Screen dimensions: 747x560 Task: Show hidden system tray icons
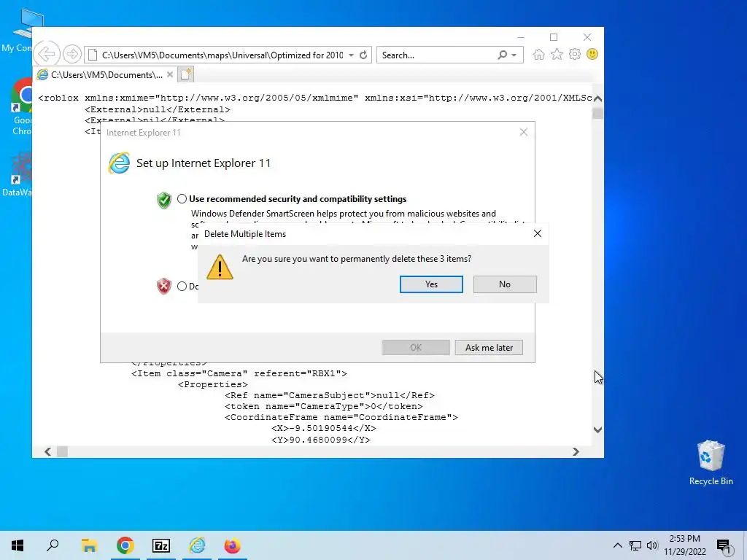click(x=617, y=545)
